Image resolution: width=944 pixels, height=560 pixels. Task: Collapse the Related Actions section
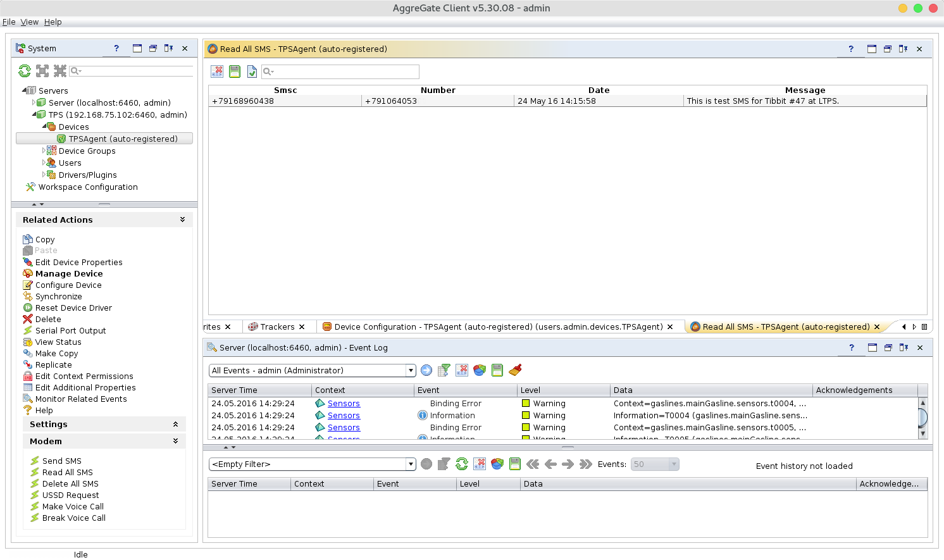pyautogui.click(x=182, y=220)
